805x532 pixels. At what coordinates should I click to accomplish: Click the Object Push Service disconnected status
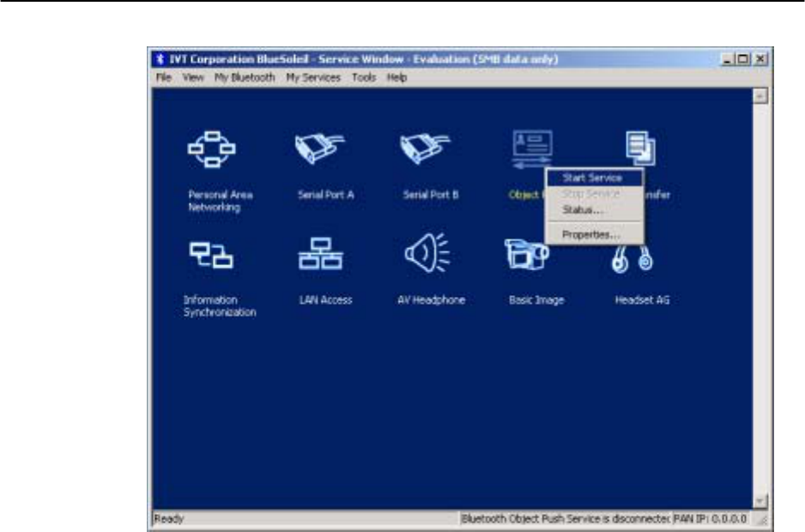(566, 518)
